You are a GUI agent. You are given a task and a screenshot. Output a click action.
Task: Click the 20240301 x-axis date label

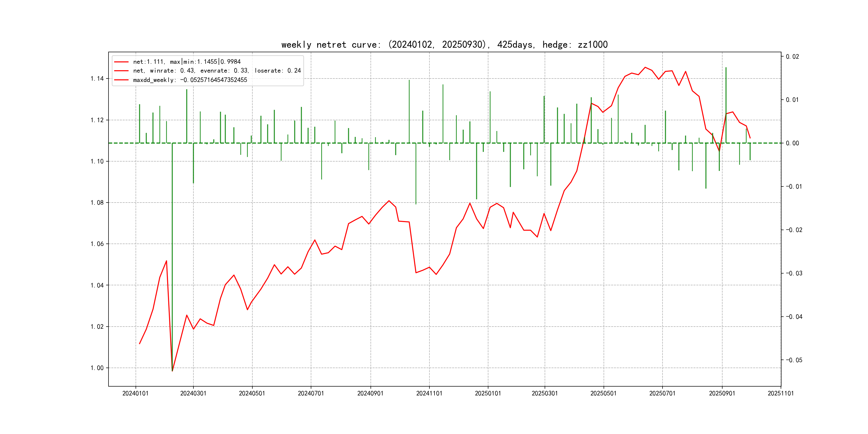coord(193,393)
